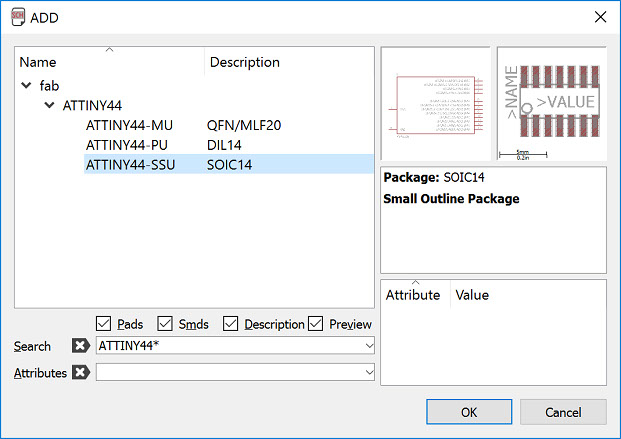Toggle the Description checkbox
Viewport: 621px width, 439px height.
click(x=230, y=324)
